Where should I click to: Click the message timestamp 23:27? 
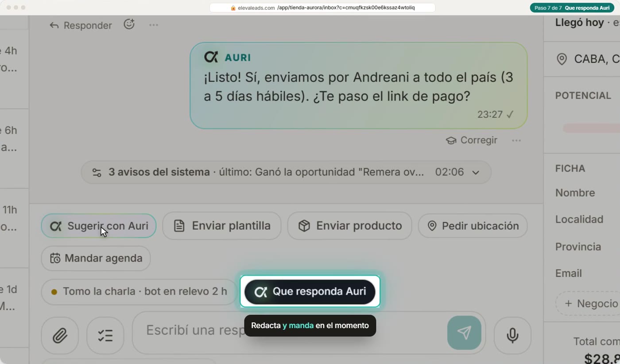[490, 115]
